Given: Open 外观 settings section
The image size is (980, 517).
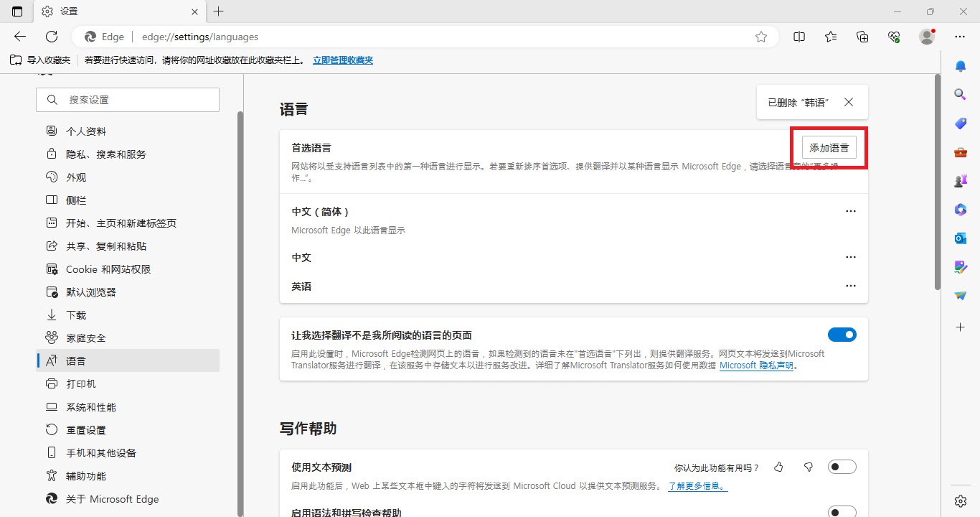Looking at the screenshot, I should point(128,177).
